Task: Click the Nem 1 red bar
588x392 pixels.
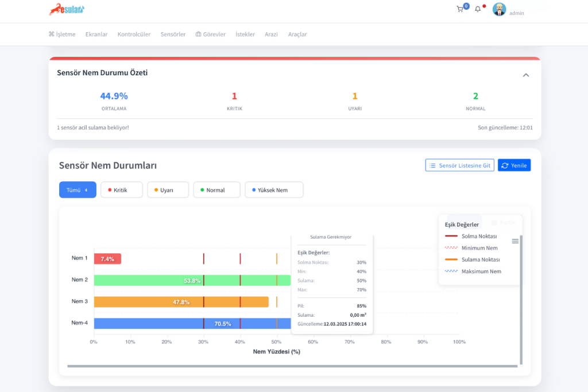Action: pyautogui.click(x=107, y=259)
